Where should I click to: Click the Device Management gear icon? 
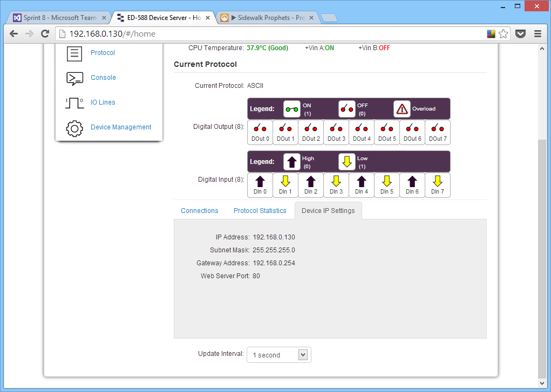74,128
